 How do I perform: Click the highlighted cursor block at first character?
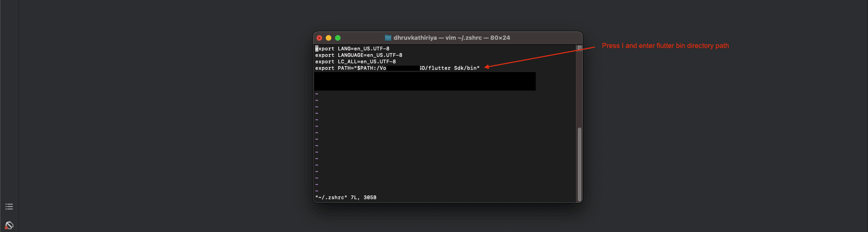pos(317,49)
